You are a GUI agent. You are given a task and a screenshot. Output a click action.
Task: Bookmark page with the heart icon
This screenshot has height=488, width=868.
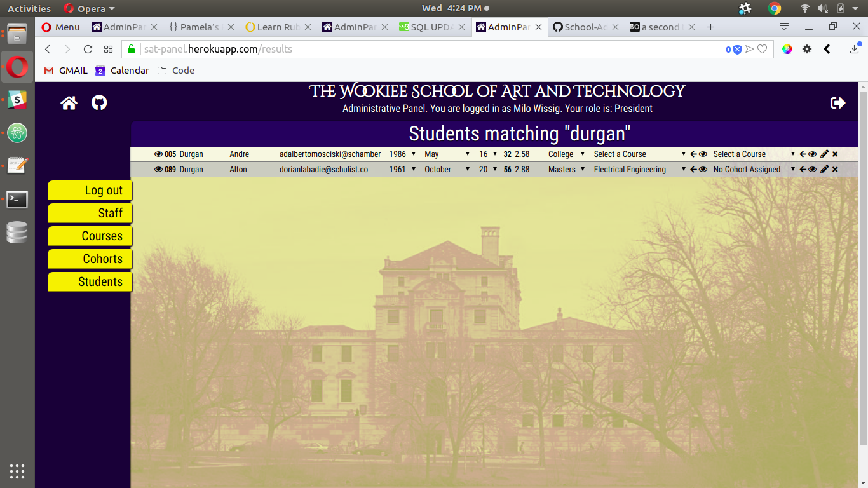click(x=762, y=49)
